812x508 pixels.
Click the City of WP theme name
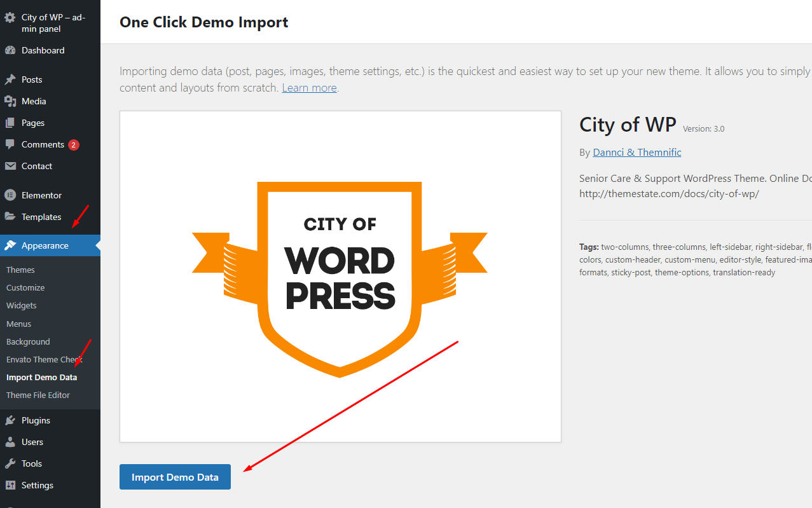pos(628,125)
